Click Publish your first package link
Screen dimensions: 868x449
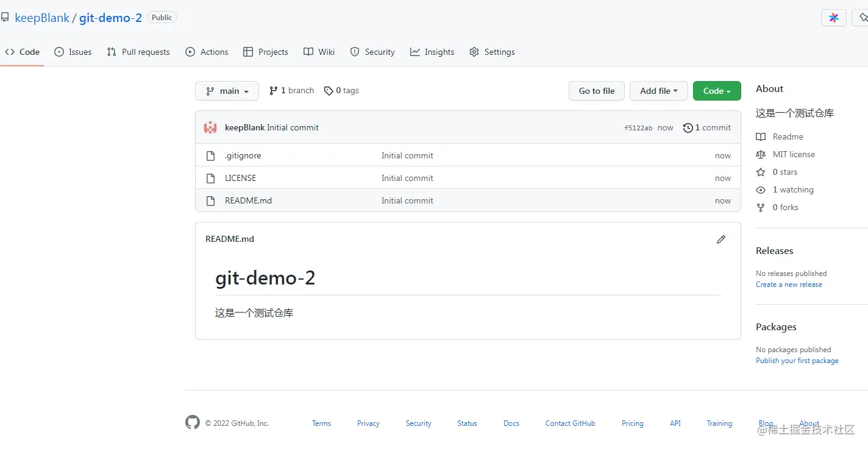(x=797, y=361)
